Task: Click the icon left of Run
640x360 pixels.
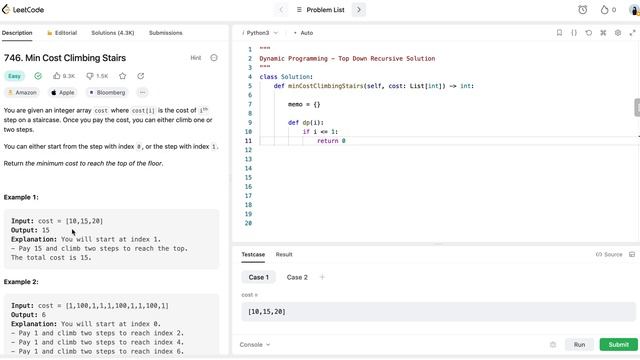Action: (x=553, y=344)
